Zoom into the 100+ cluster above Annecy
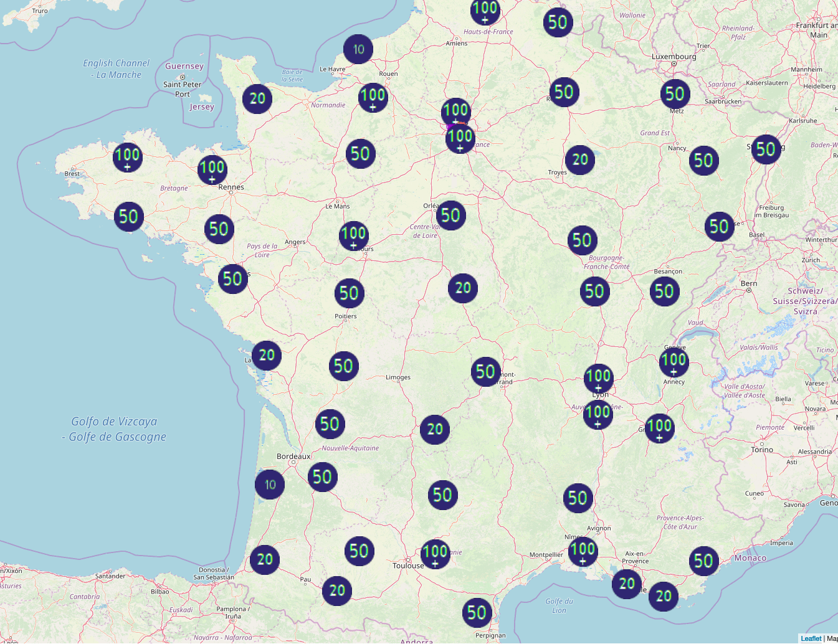 (x=674, y=361)
